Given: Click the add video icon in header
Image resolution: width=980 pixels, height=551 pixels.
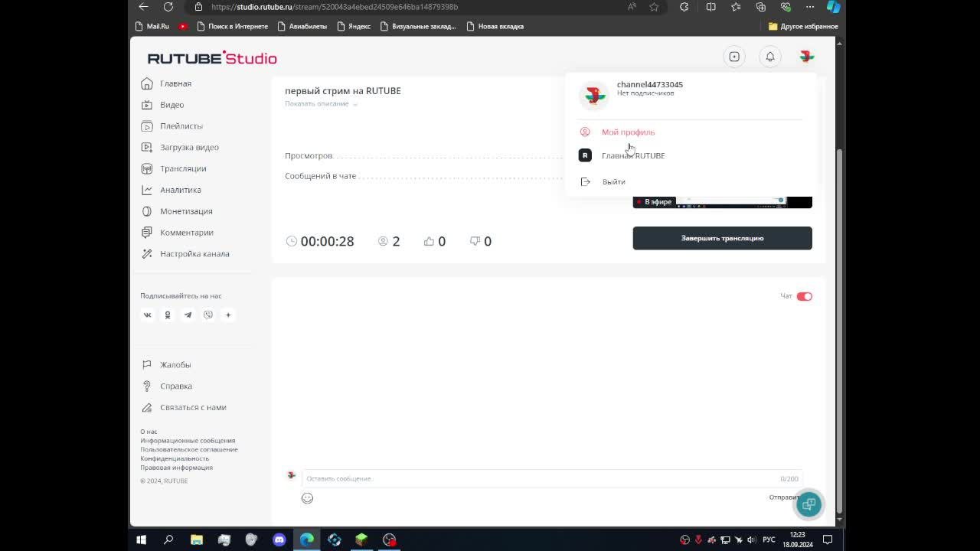Looking at the screenshot, I should 734,57.
